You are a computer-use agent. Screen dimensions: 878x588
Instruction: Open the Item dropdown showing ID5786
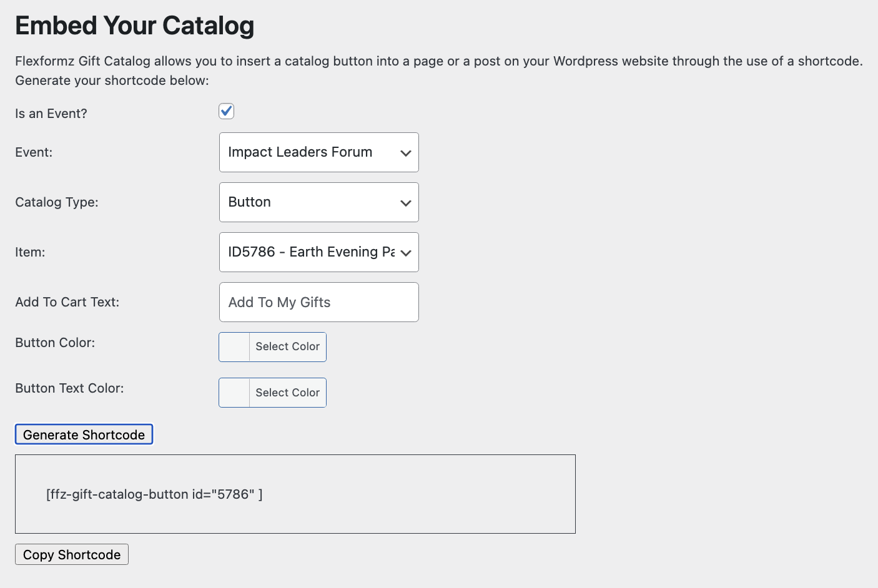[318, 252]
